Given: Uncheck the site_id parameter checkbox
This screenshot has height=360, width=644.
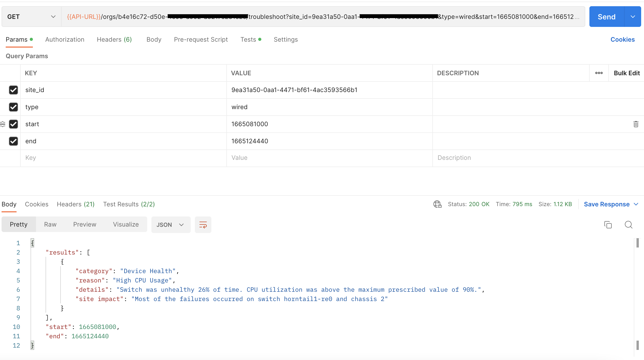Looking at the screenshot, I should 13,90.
